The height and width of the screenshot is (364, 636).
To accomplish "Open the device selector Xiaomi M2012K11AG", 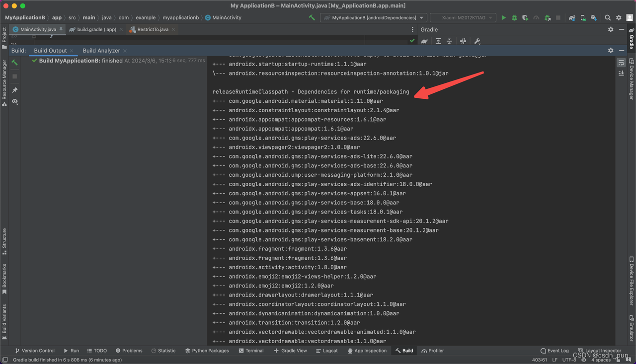I will pyautogui.click(x=463, y=17).
